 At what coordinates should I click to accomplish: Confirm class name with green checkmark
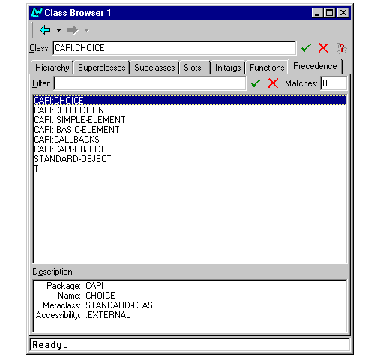(306, 48)
